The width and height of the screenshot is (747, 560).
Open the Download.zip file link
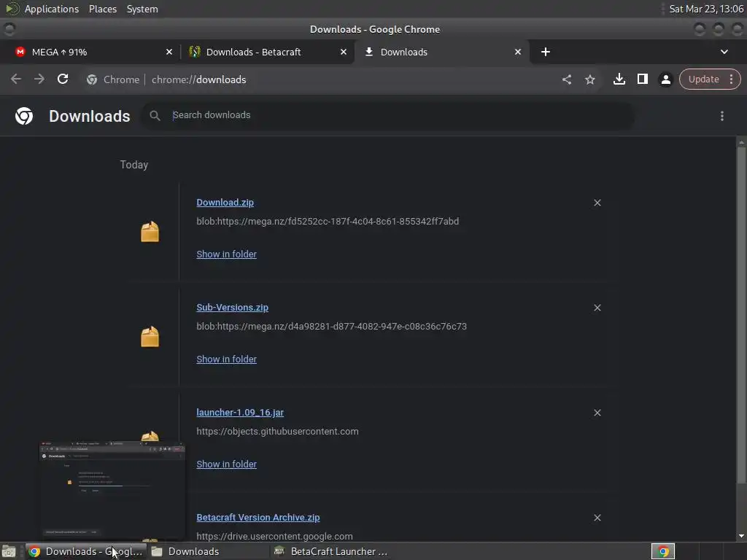coord(225,203)
